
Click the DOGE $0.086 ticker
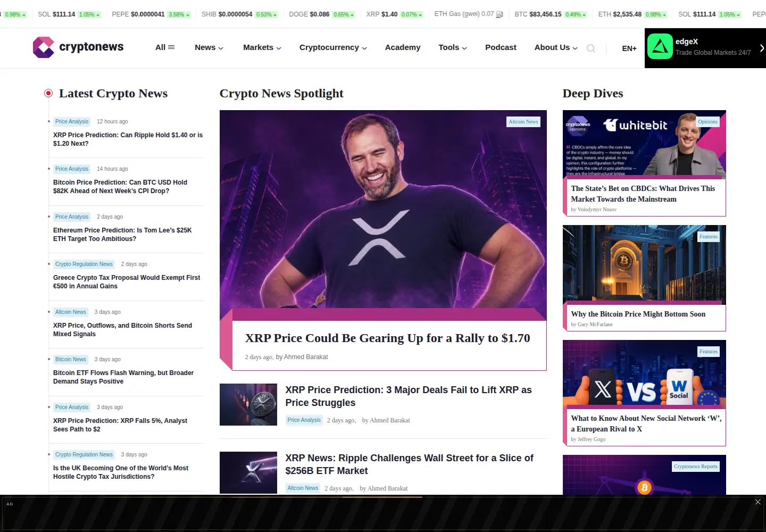pos(321,14)
